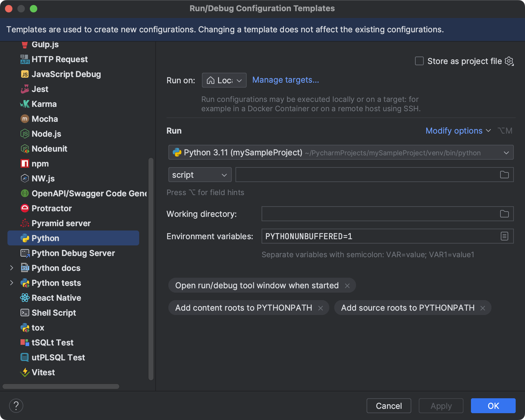Open the script type dropdown
The image size is (525, 420).
200,175
